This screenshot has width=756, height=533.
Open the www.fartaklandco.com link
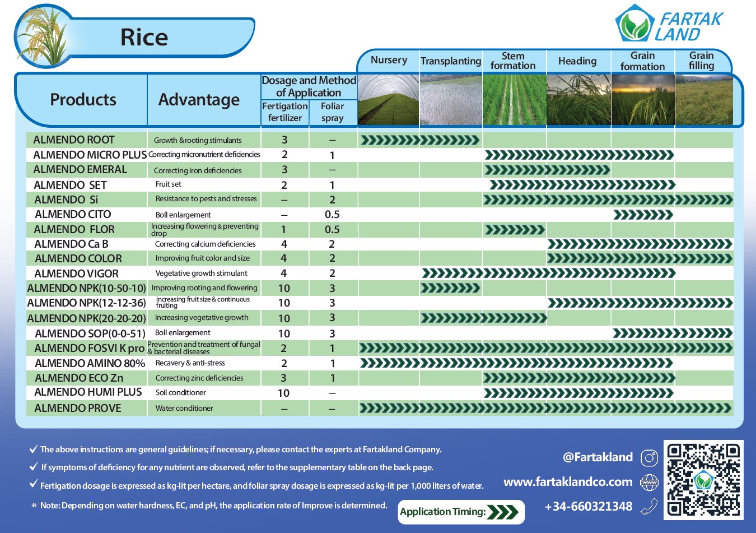(568, 482)
